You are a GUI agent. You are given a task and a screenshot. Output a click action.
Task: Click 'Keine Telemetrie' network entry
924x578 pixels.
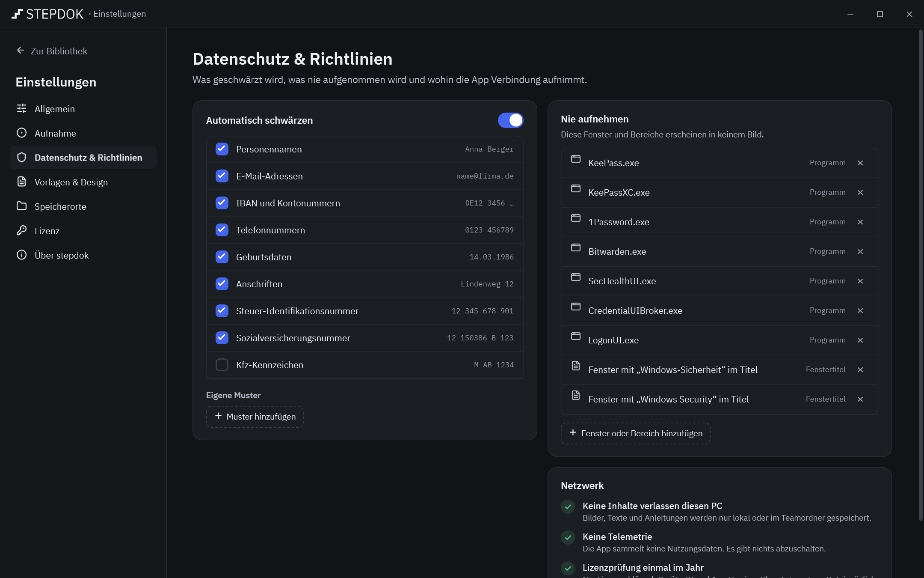(x=617, y=537)
